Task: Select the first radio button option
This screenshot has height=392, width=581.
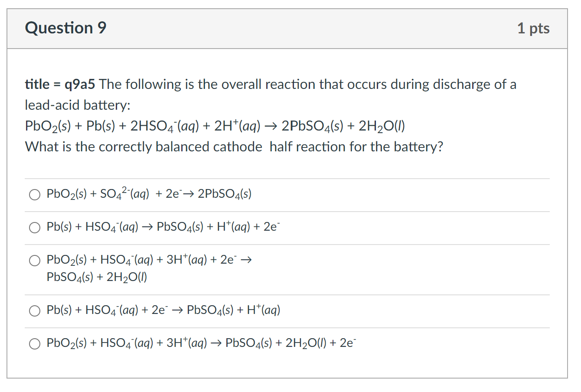Action: tap(35, 194)
